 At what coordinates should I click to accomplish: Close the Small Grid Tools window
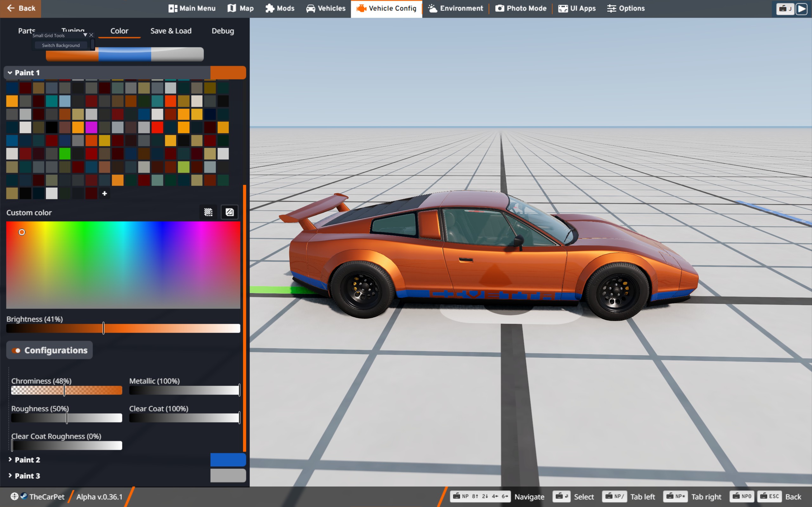pos(91,35)
